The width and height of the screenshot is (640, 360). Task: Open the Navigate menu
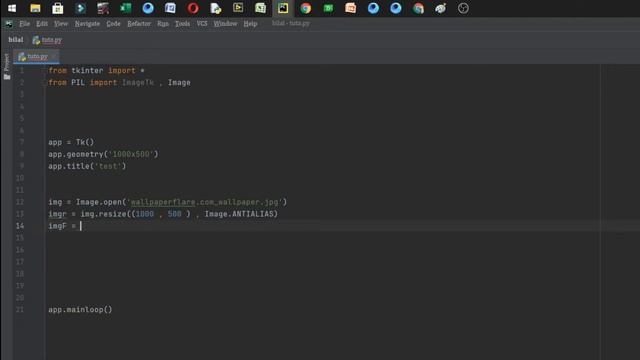(87, 24)
